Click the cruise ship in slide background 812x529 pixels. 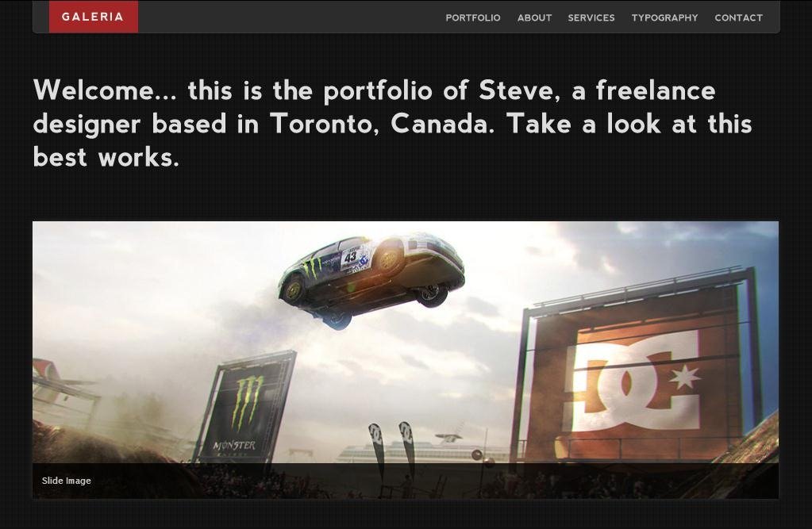click(x=422, y=448)
